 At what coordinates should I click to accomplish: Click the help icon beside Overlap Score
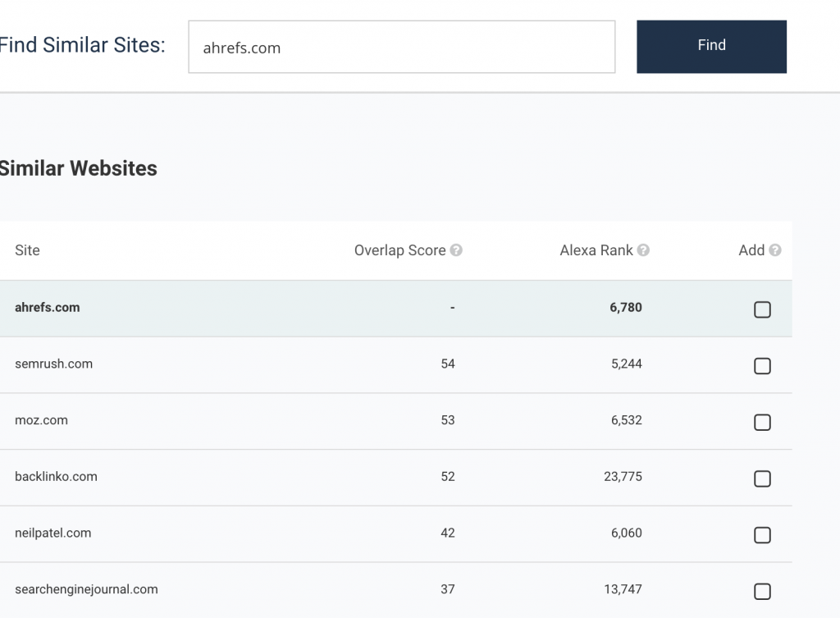[456, 250]
